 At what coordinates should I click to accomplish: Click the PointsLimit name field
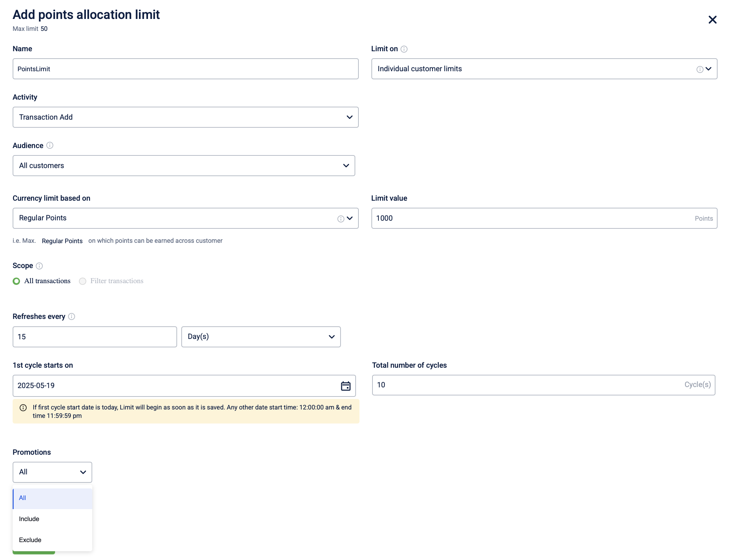(185, 69)
